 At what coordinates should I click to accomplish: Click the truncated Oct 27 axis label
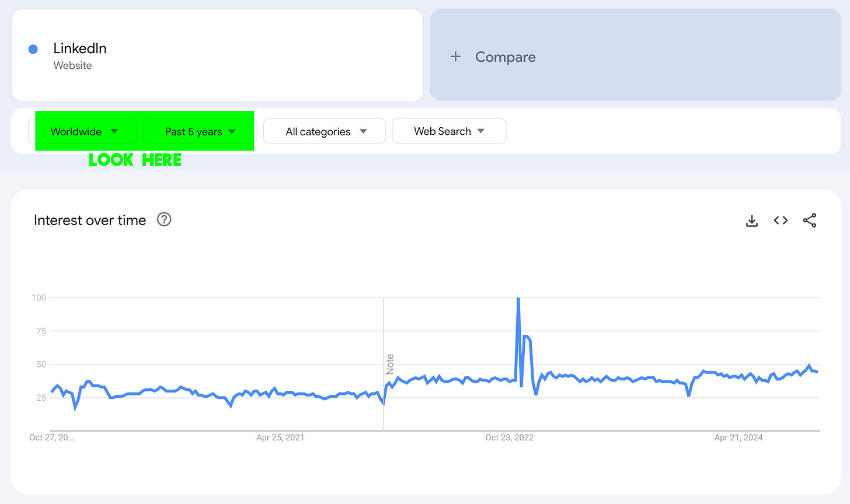(x=51, y=437)
